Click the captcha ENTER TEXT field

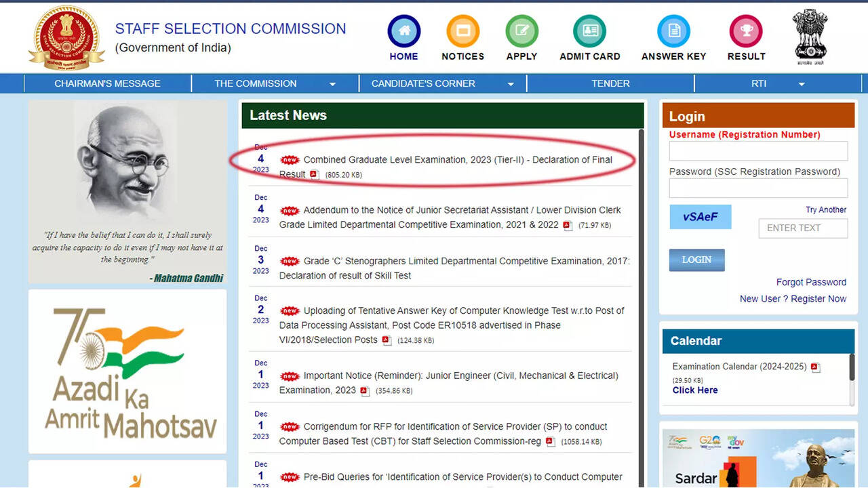[x=803, y=228]
